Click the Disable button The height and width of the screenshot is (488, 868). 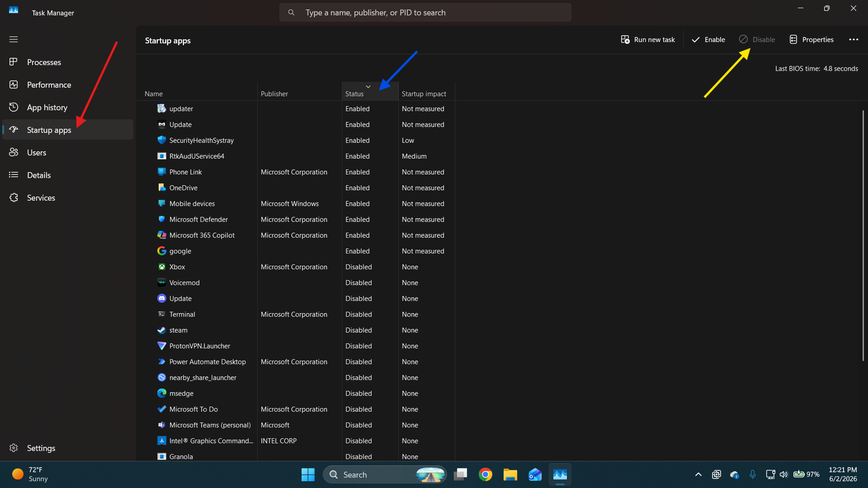pyautogui.click(x=757, y=40)
